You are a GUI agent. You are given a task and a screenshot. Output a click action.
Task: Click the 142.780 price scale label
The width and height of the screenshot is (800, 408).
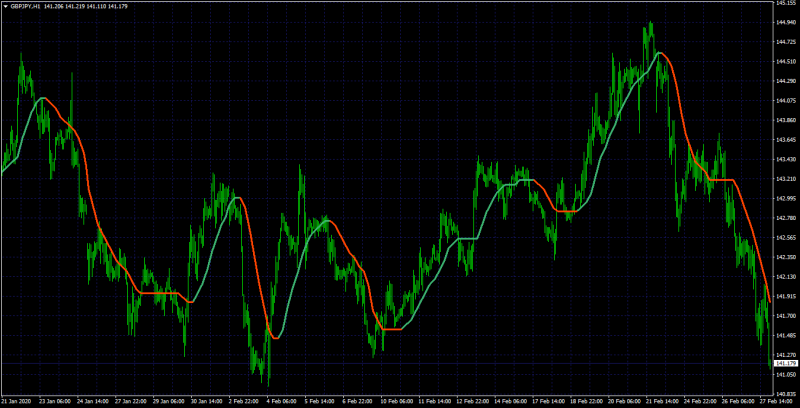[x=786, y=218]
